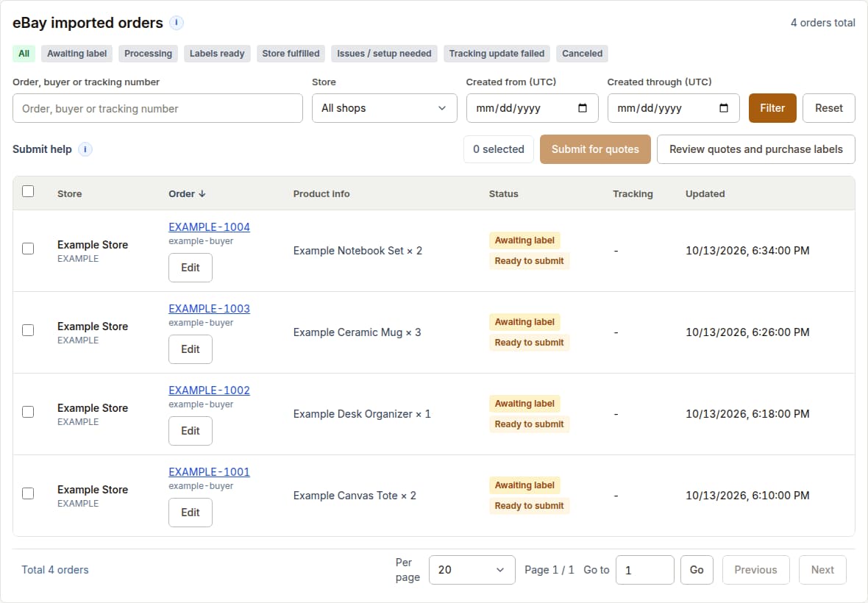Click updated time 10/13/2026, 6:18:00 PM
Viewport: 868px width, 603px height.
747,414
